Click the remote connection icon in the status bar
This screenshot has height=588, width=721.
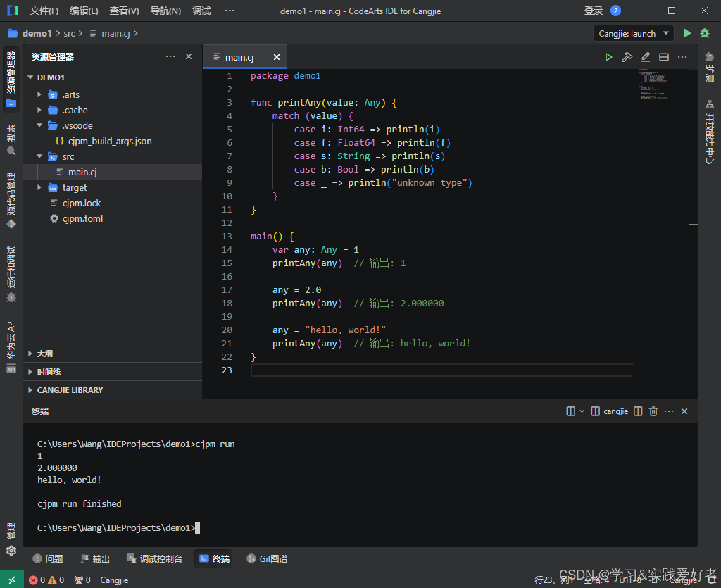coord(11,580)
